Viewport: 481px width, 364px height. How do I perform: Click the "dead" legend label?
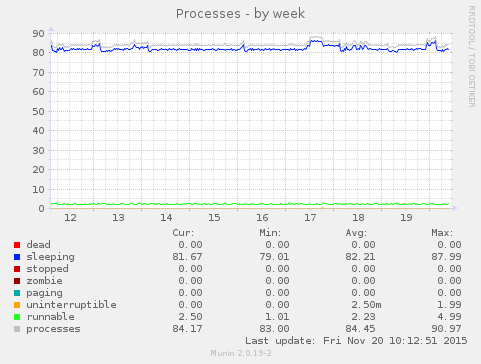coord(39,245)
